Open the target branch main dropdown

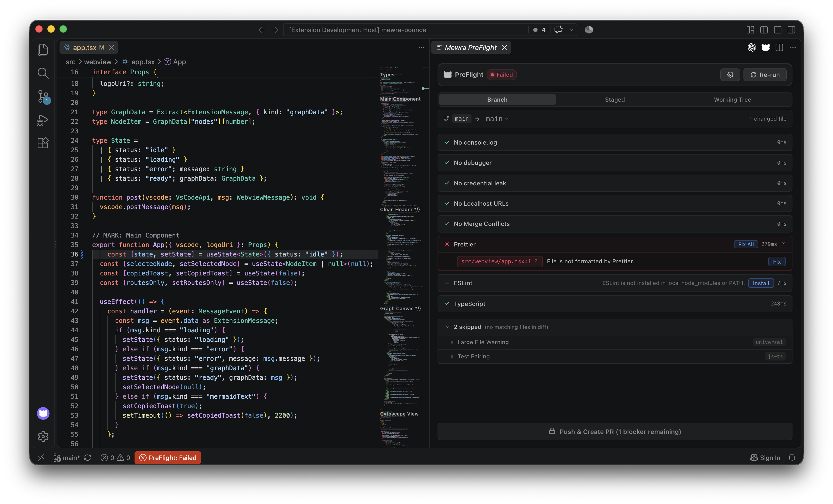click(497, 119)
